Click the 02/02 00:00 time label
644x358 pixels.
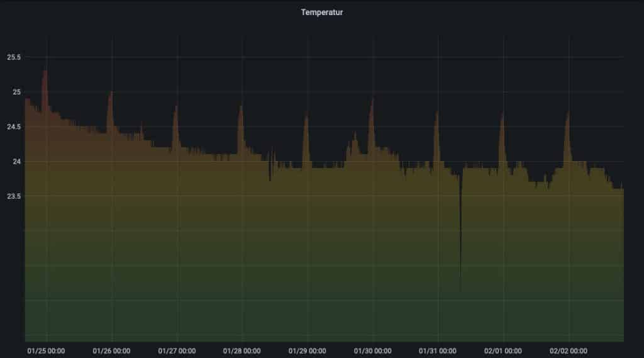[x=569, y=351]
